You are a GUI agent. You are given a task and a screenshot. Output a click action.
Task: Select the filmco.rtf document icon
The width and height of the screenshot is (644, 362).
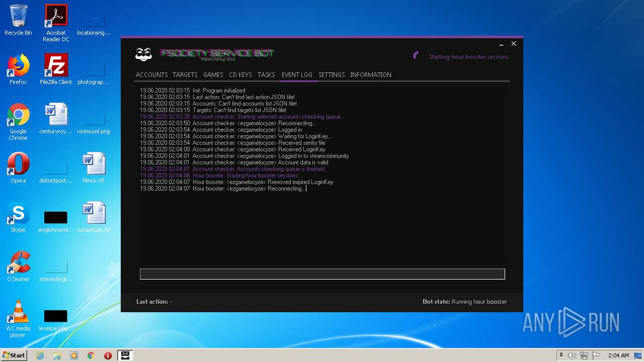[94, 168]
